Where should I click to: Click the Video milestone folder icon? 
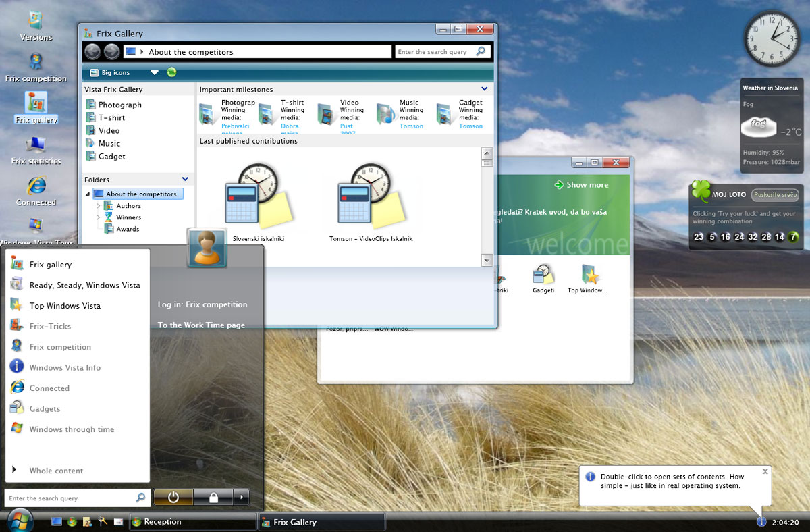[327, 114]
